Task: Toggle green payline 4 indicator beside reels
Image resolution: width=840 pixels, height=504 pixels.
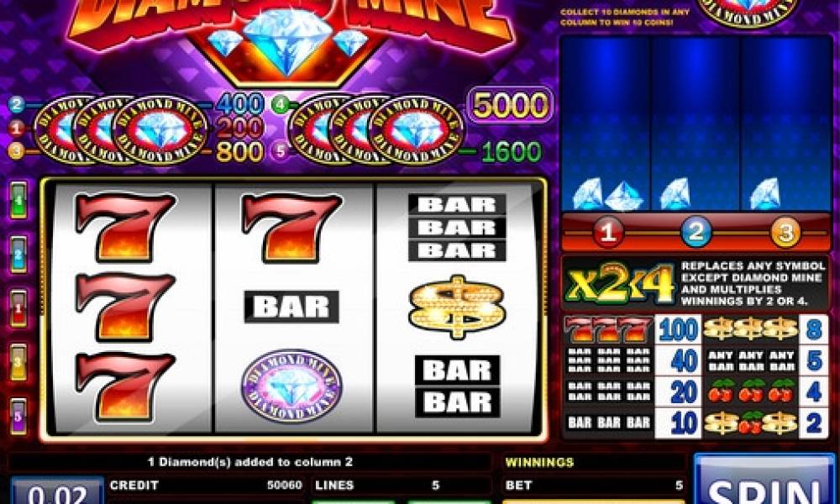Action: point(18,200)
